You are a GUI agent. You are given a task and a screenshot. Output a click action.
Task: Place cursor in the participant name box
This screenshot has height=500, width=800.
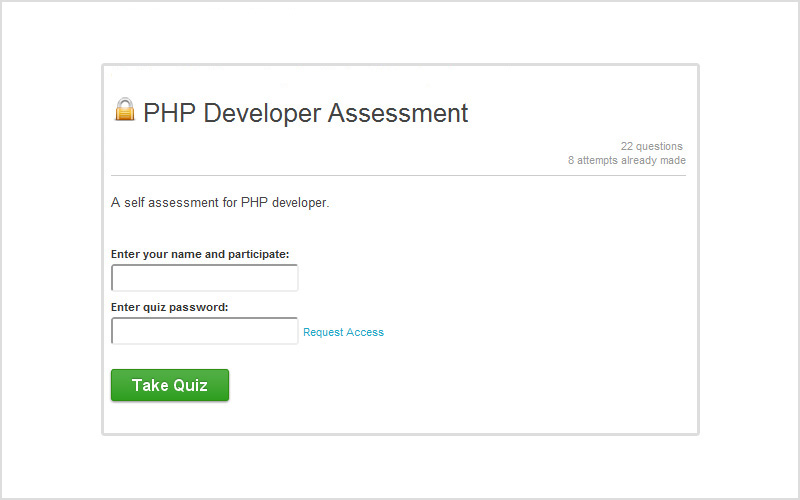point(204,278)
